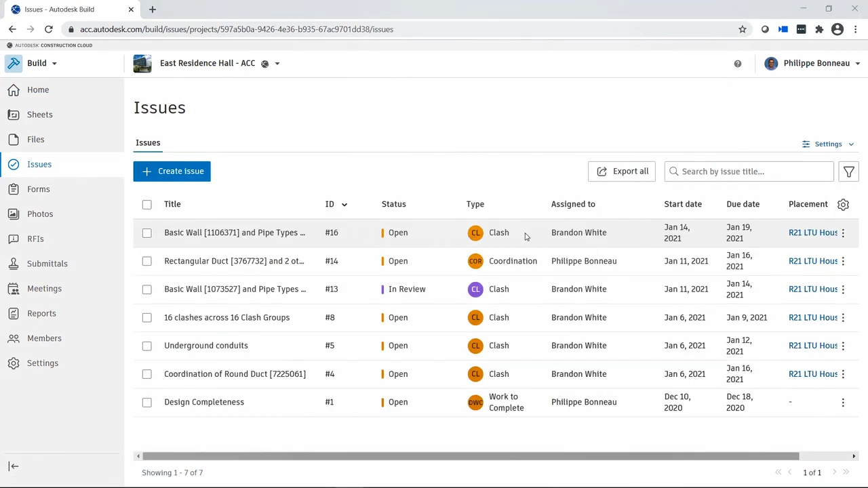Open the Philippe Bonneau user menu
The width and height of the screenshot is (868, 488).
pos(812,63)
